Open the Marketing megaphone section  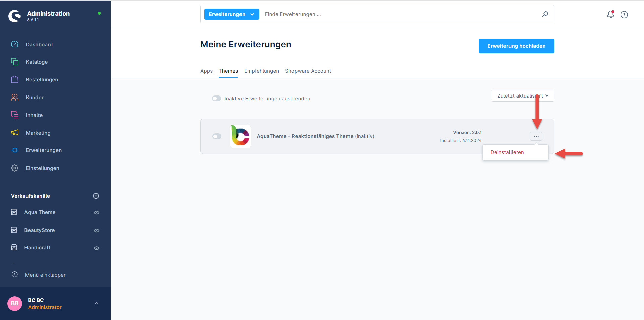tap(38, 133)
